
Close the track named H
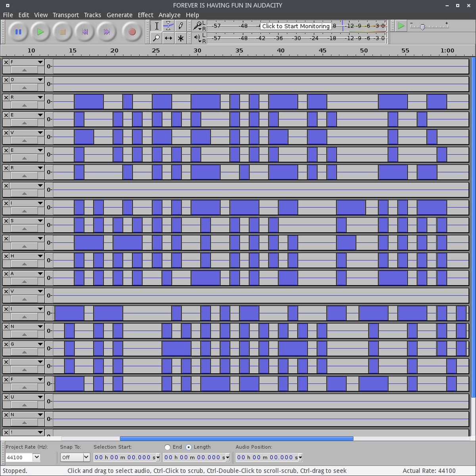[6, 256]
